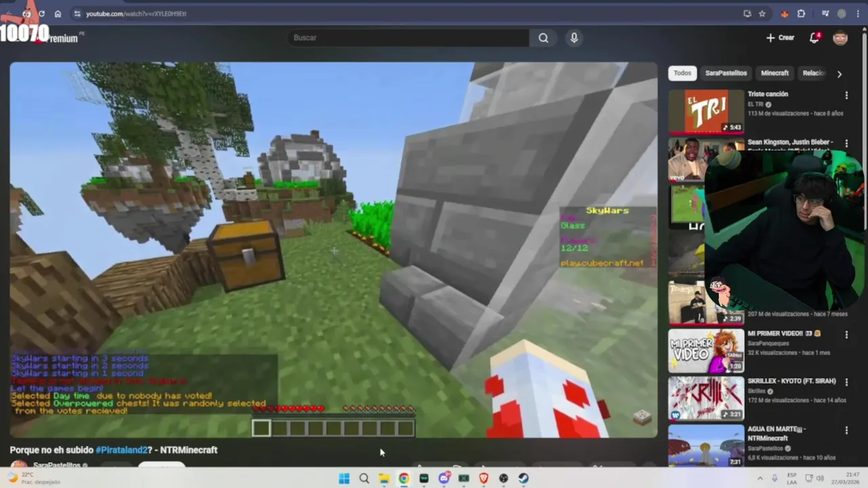Open browser media controls icon
868x488 pixels.
point(825,14)
